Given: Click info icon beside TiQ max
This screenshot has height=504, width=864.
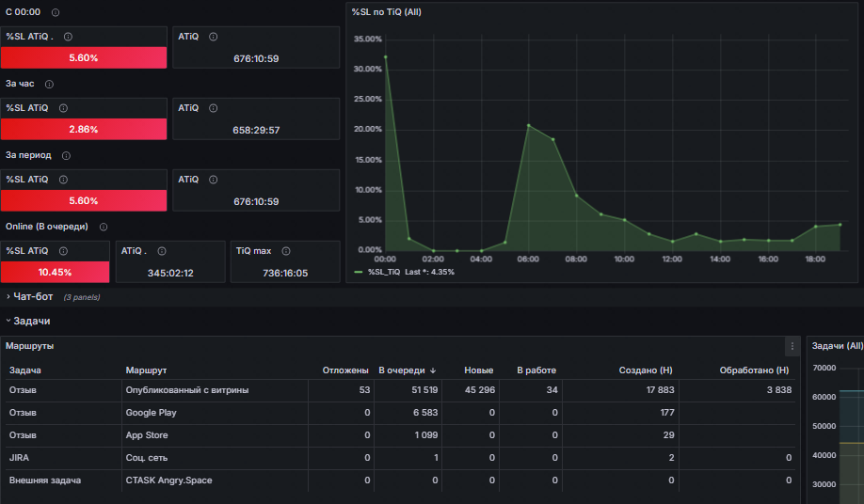Looking at the screenshot, I should pos(286,251).
